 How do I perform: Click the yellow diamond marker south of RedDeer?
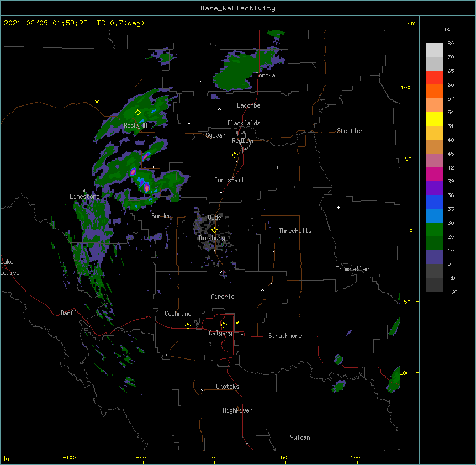(235, 155)
